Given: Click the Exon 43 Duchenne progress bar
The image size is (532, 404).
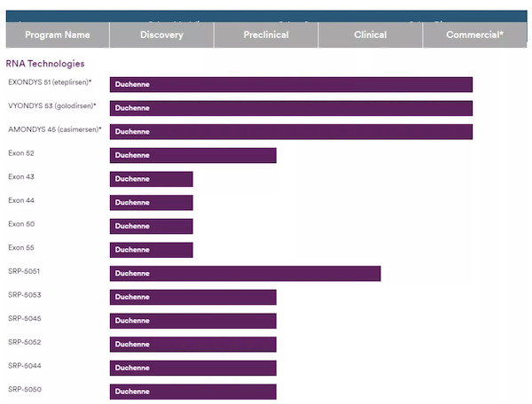Looking at the screenshot, I should point(152,179).
